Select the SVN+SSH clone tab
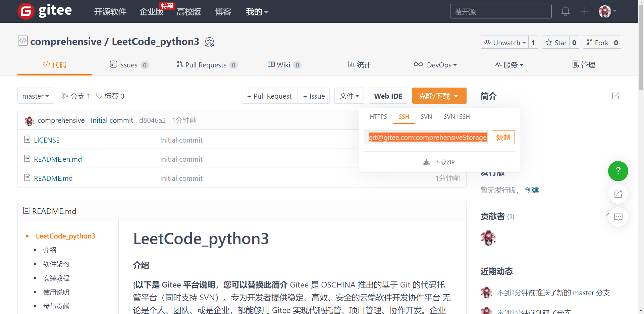 [x=457, y=117]
